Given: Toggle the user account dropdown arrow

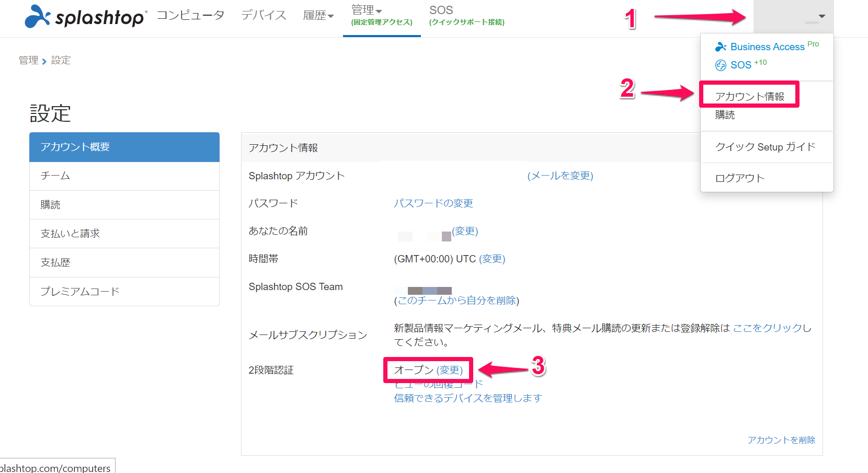Looking at the screenshot, I should 822,16.
